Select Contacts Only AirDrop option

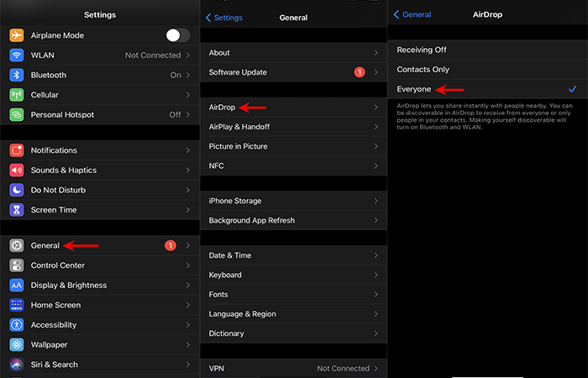[487, 70]
